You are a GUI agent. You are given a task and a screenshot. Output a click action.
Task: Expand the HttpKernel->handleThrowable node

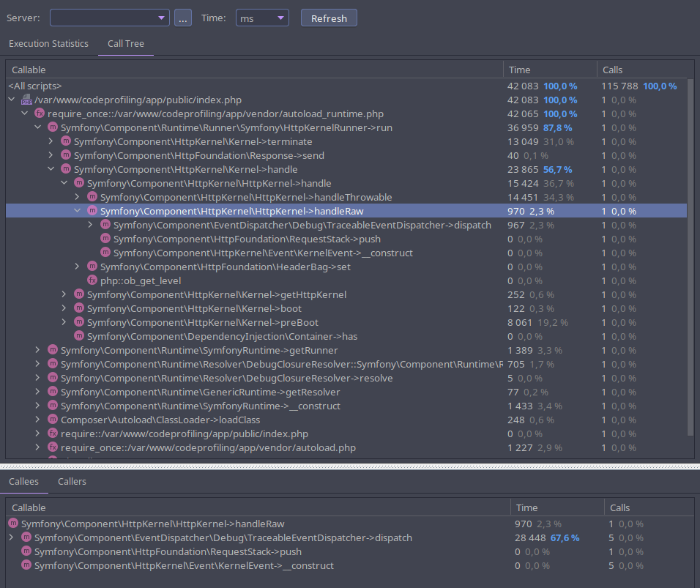77,196
